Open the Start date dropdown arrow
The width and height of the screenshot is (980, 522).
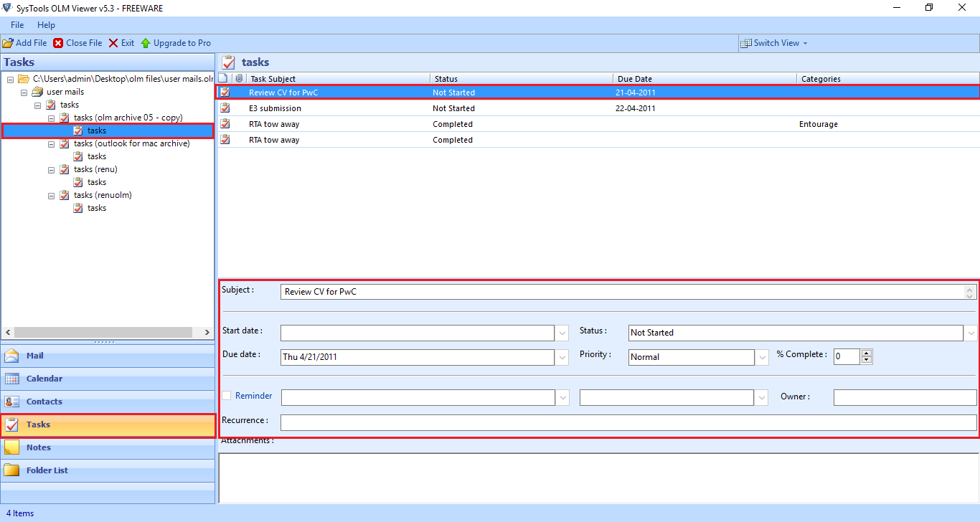pyautogui.click(x=562, y=333)
